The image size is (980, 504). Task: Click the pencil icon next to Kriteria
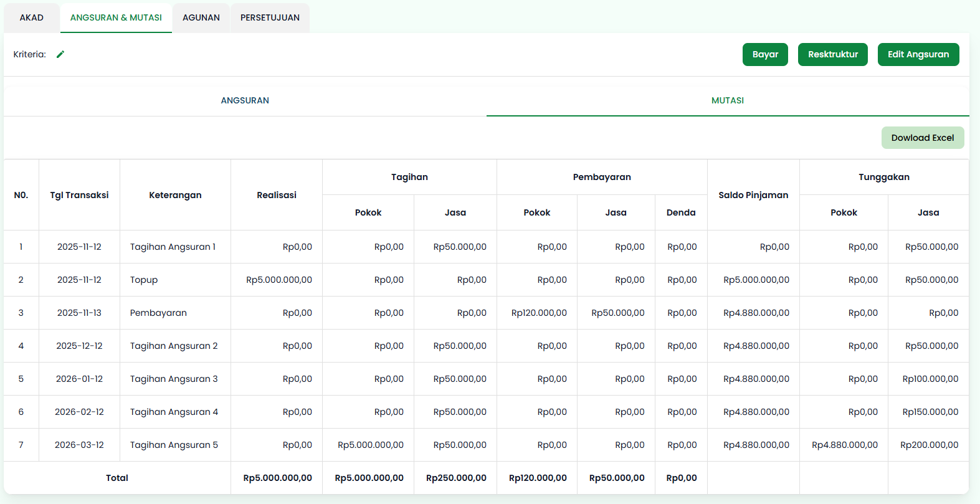60,54
